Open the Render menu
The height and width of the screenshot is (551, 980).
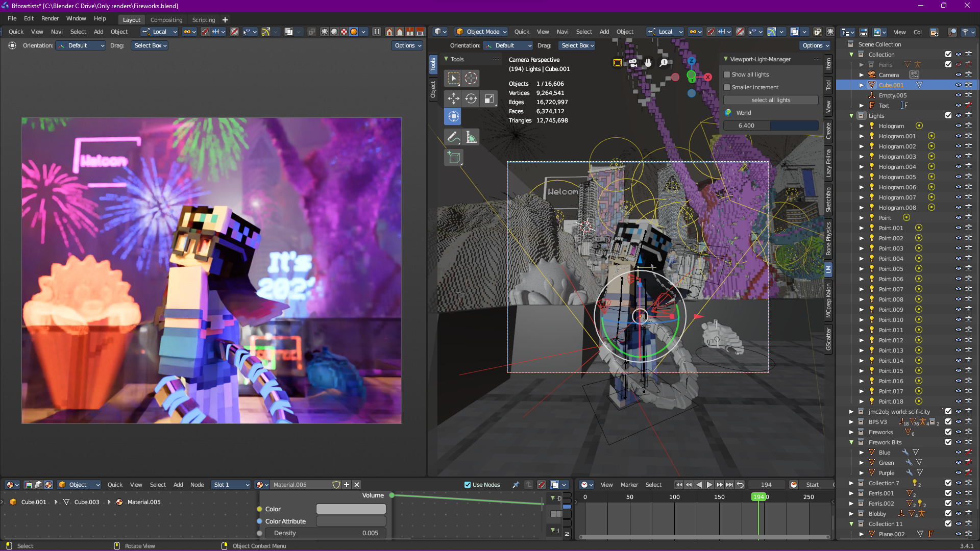point(50,18)
